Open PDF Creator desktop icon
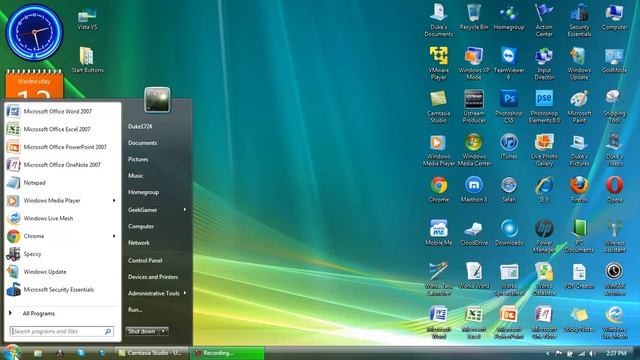Viewport: 640px width, 360px height. pyautogui.click(x=579, y=276)
